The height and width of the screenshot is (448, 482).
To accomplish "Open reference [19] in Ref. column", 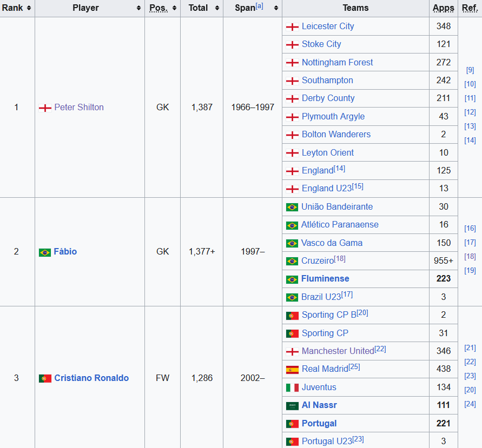I will (x=470, y=271).
